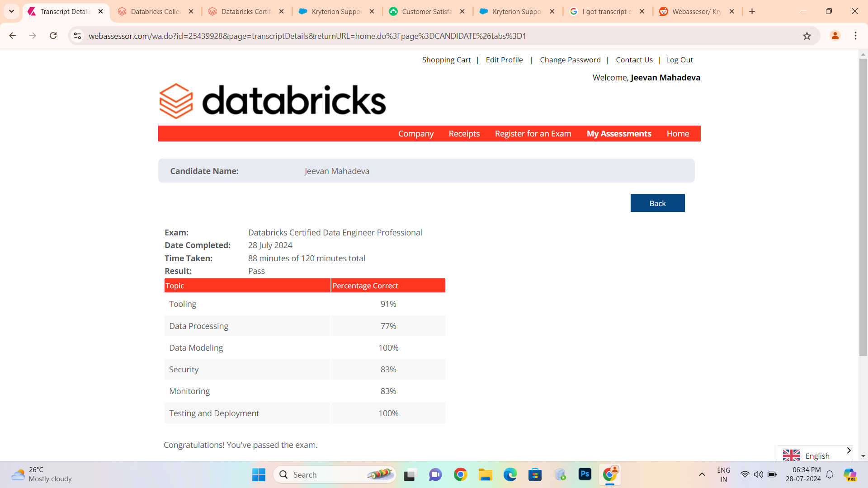868x488 pixels.
Task: Open the chat app in taskbar
Action: 435,474
